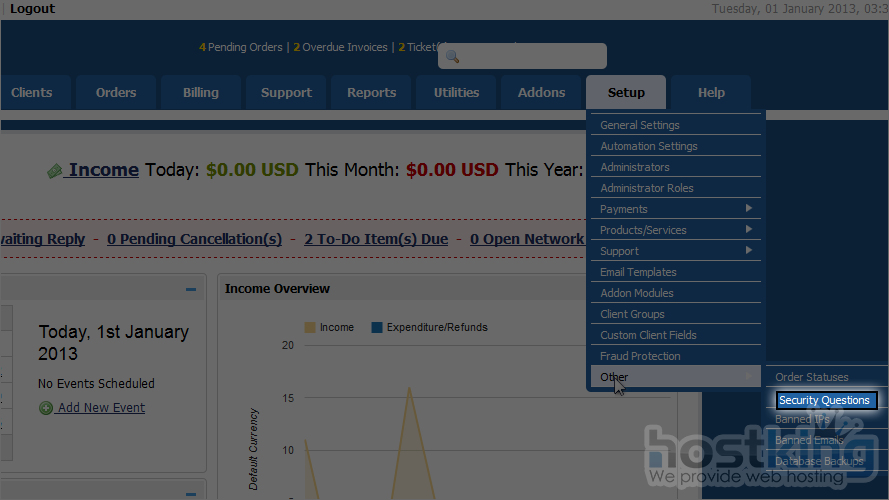Expand the Products/Services submenu
This screenshot has width=889, height=500.
click(x=748, y=230)
